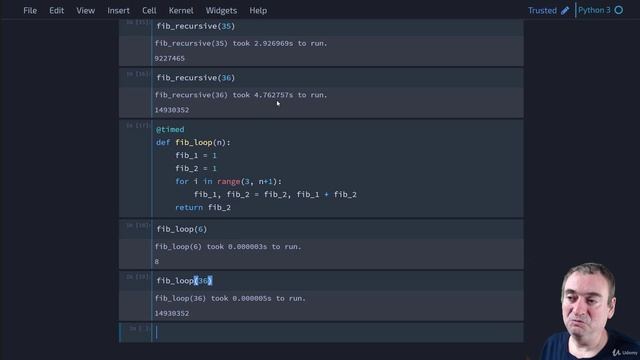This screenshot has height=360, width=640.
Task: Click into the fib_loop(6) input cell
Action: click(x=338, y=229)
